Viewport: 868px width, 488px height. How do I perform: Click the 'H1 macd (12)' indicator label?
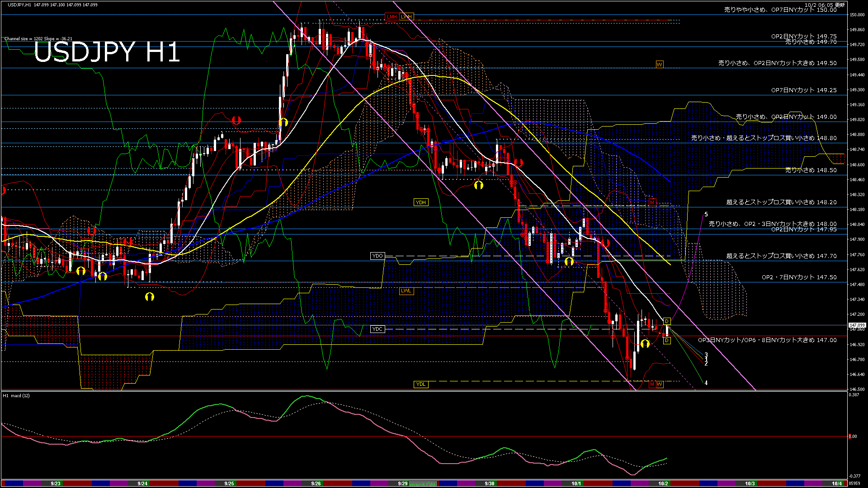click(x=16, y=396)
